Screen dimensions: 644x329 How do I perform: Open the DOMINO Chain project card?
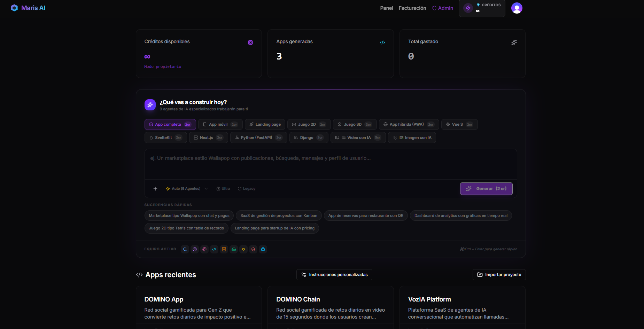coord(331,307)
